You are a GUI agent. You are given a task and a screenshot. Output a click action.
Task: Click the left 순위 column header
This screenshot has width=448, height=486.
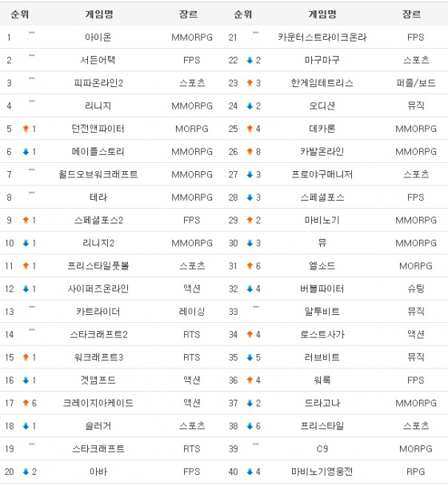tap(20, 14)
